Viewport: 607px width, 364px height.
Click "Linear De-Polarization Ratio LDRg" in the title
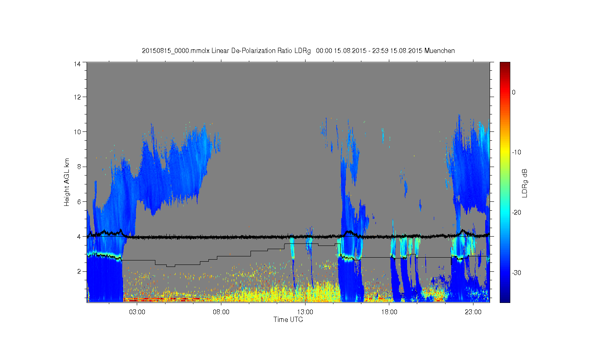coord(261,51)
